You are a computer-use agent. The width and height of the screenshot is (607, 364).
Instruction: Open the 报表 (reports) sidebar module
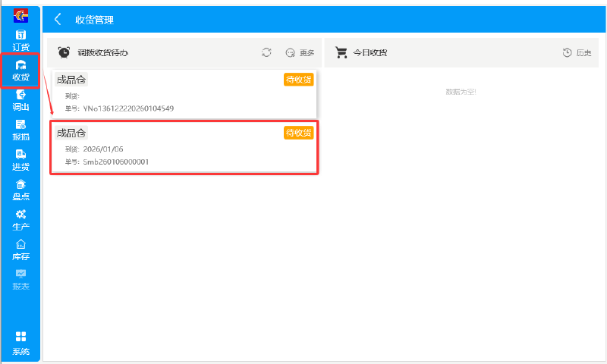tap(20, 280)
